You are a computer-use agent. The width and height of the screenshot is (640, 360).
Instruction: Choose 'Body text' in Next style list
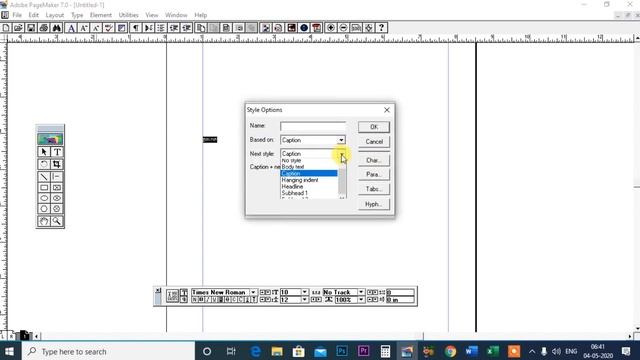tap(309, 167)
